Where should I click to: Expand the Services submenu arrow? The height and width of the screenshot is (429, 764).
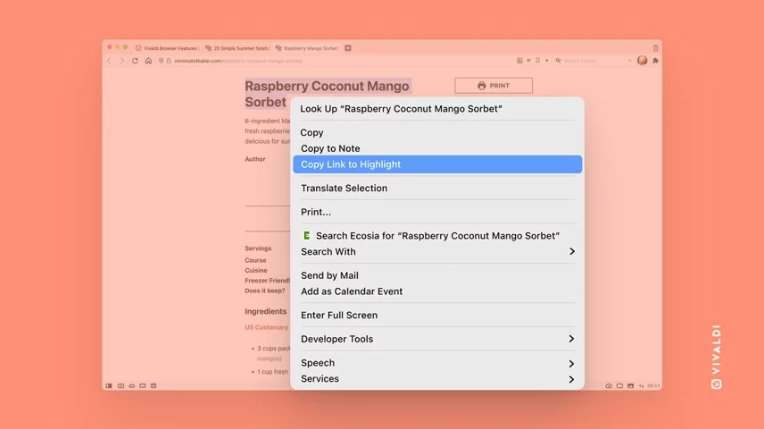(x=571, y=379)
